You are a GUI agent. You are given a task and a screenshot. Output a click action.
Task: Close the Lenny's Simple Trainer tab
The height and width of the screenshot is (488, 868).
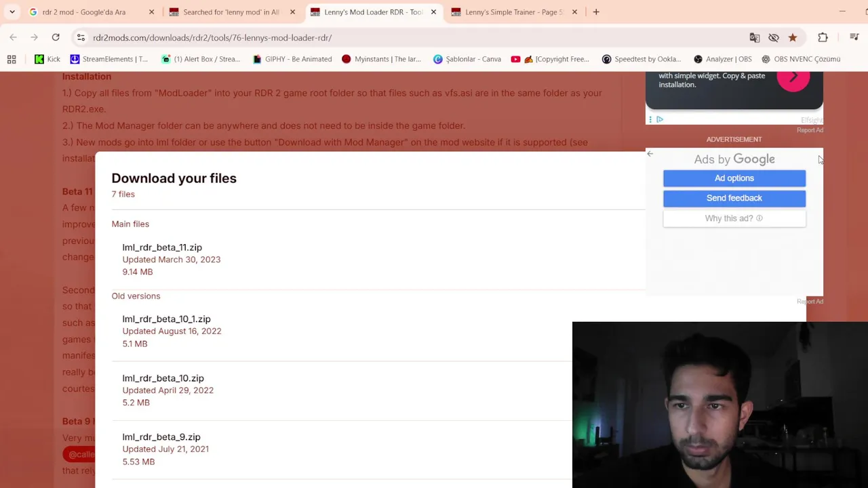click(x=574, y=12)
